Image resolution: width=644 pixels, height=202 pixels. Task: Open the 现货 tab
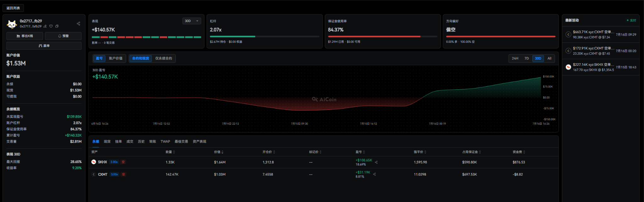coord(107,142)
